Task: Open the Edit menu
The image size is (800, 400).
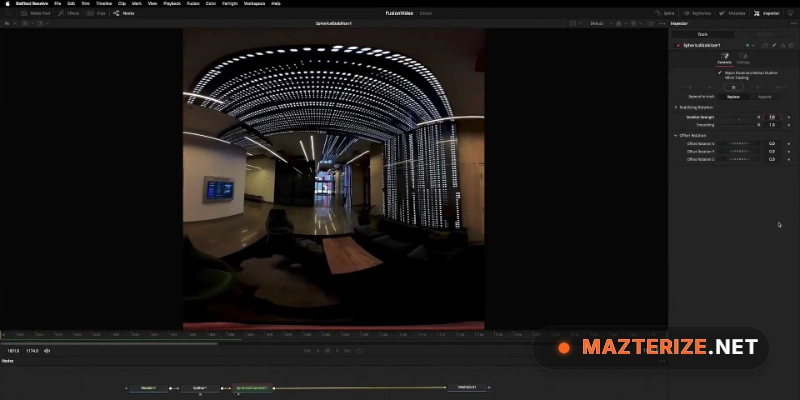Action: 71,3
